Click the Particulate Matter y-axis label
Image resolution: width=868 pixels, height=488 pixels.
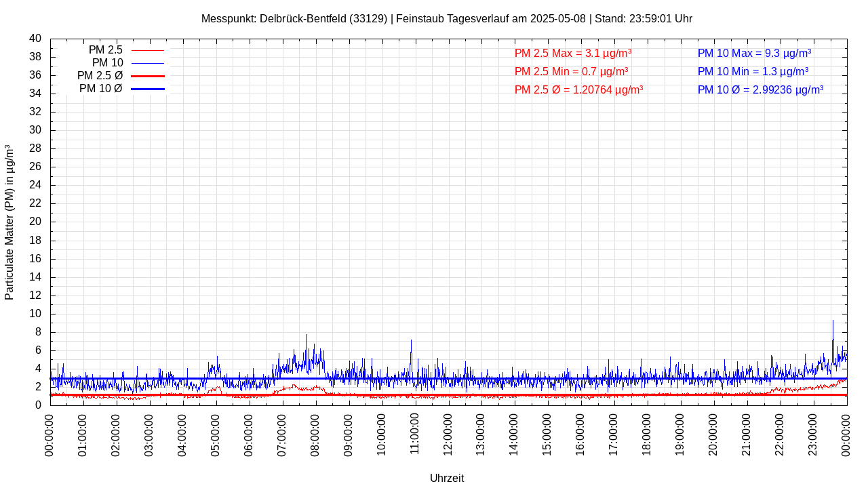click(x=9, y=222)
